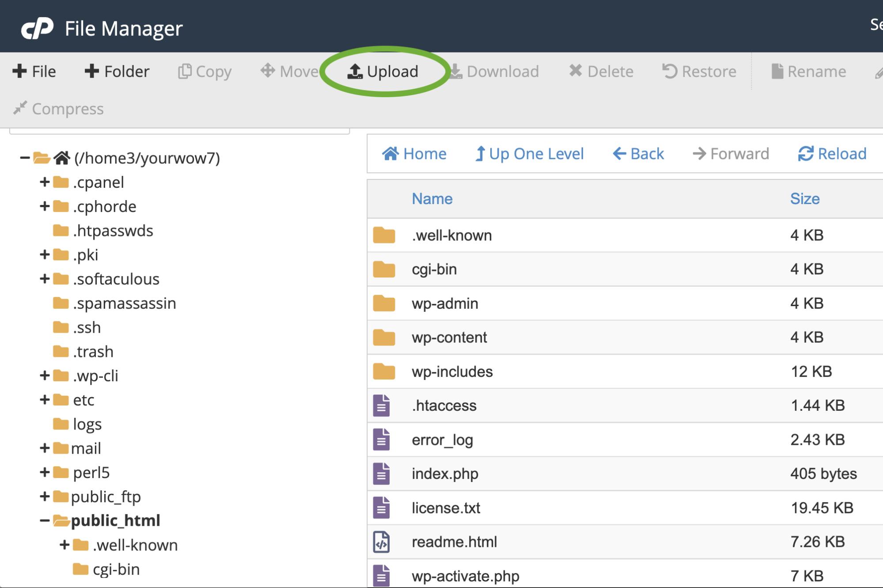The height and width of the screenshot is (588, 883).
Task: Click the Name column header to sort
Action: 432,199
